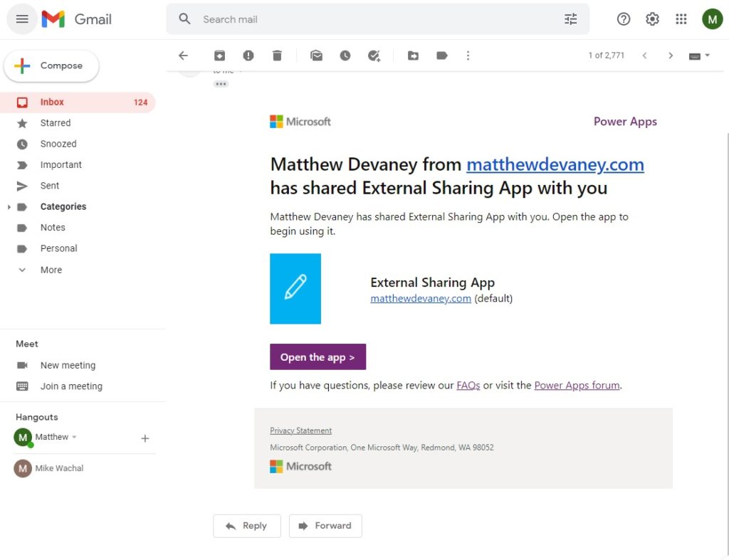Apply a label with the label icon
Viewport: 729px width, 560px height.
click(441, 55)
